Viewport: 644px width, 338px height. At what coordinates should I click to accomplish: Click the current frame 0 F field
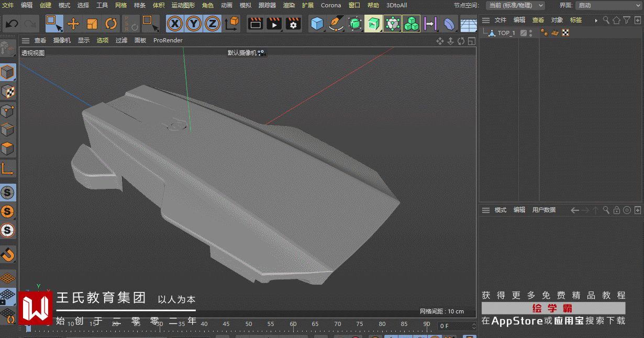tap(457, 326)
